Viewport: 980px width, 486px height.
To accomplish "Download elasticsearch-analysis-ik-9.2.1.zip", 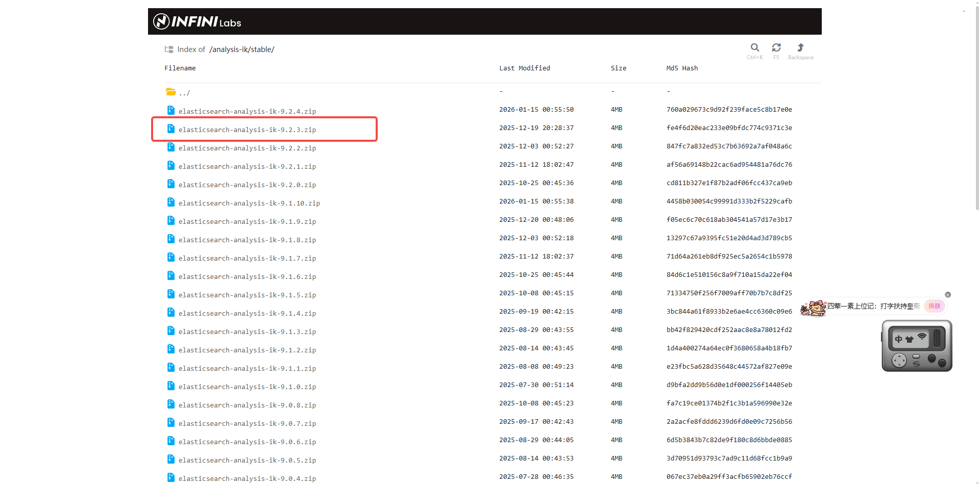I will tap(247, 166).
